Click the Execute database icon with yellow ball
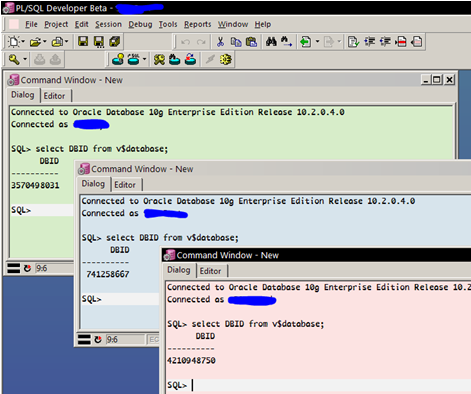The image size is (471, 394). tap(118, 59)
